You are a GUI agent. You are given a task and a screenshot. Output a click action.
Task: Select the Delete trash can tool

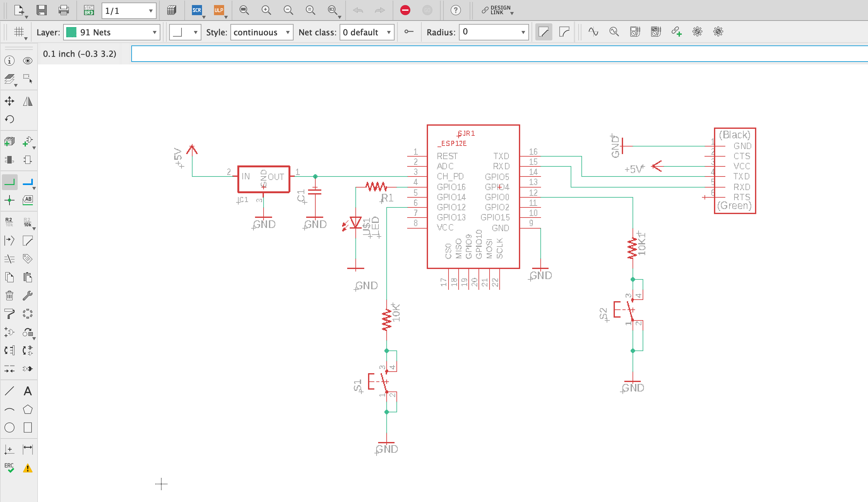[10, 296]
